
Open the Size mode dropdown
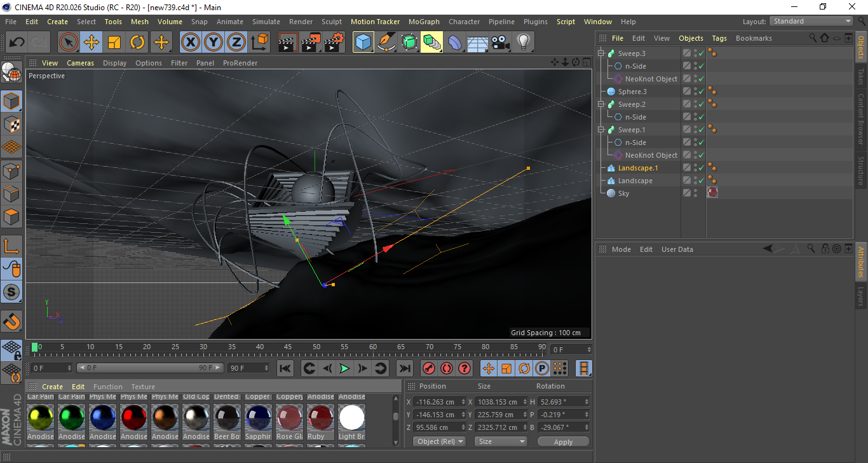502,441
